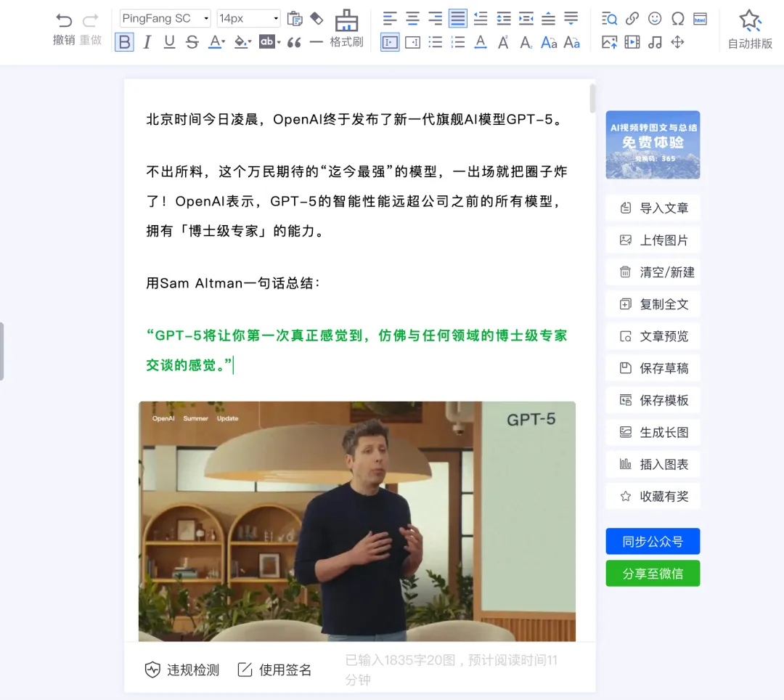Toggle underline formatting
The width and height of the screenshot is (784, 700).
click(x=169, y=43)
